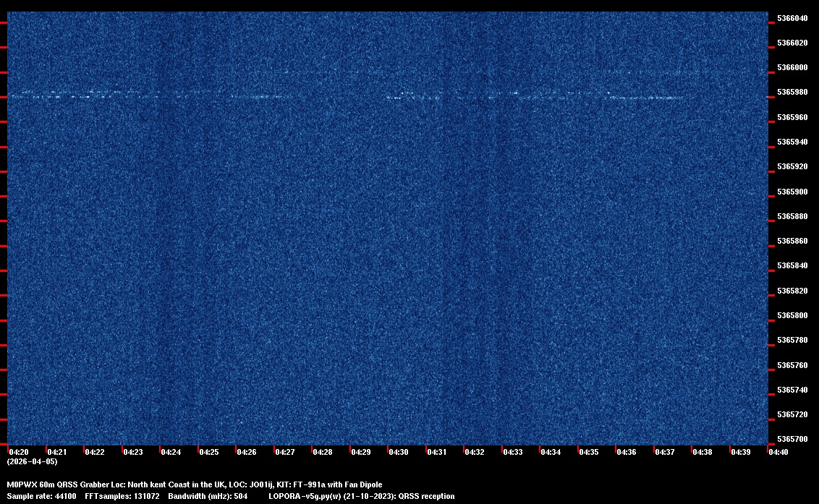Click the 04:21 time label
The height and width of the screenshot is (504, 819).
click(57, 452)
